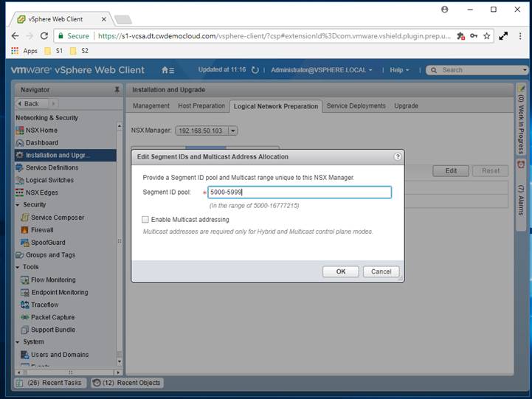Viewport: 532px width, 399px height.
Task: Open the Work In Progress side panel
Action: pyautogui.click(x=521, y=119)
